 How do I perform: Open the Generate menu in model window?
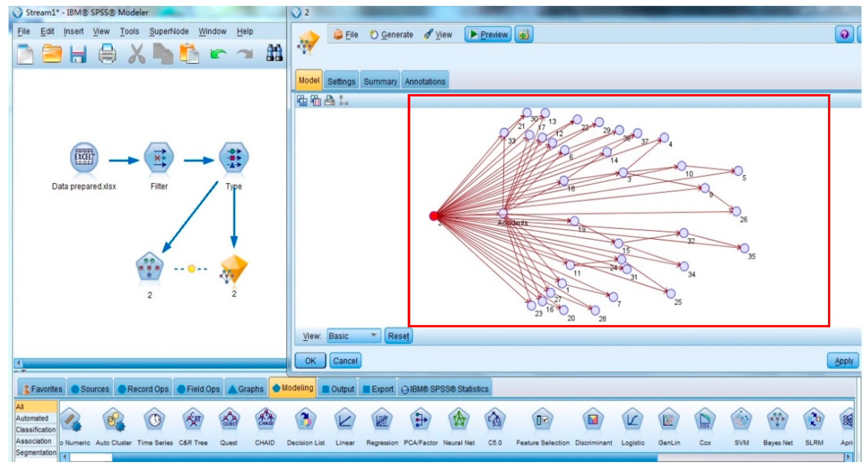point(392,35)
